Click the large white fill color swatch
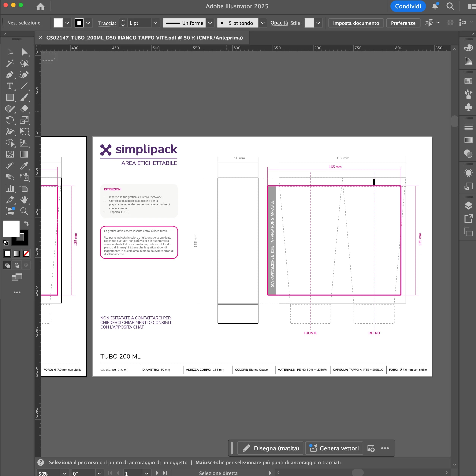Screen dimensions: 476x476 [11, 228]
